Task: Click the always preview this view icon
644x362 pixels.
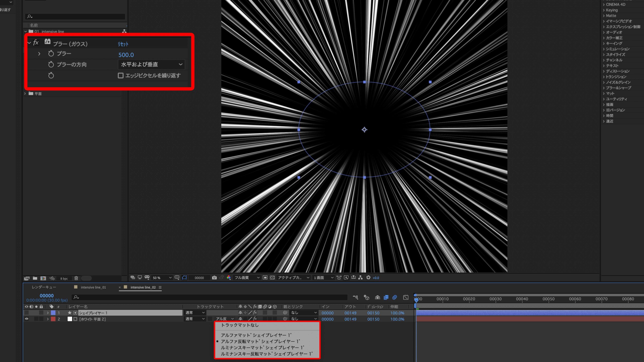Action: point(133,277)
